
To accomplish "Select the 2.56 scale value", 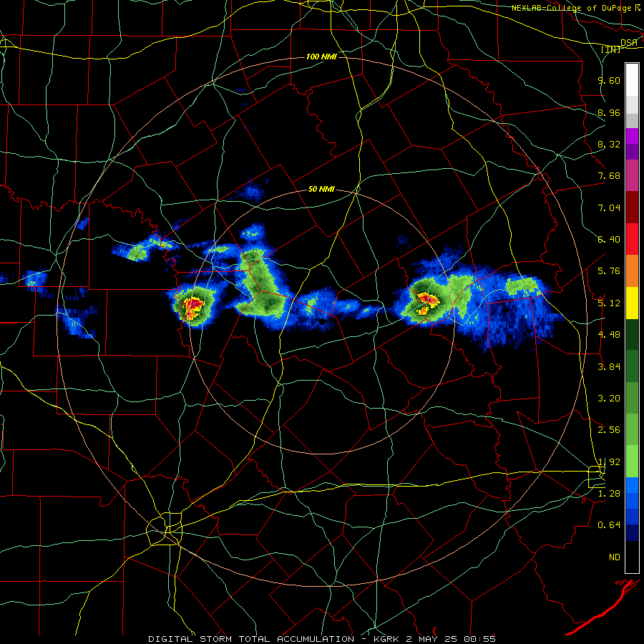I will coord(609,430).
